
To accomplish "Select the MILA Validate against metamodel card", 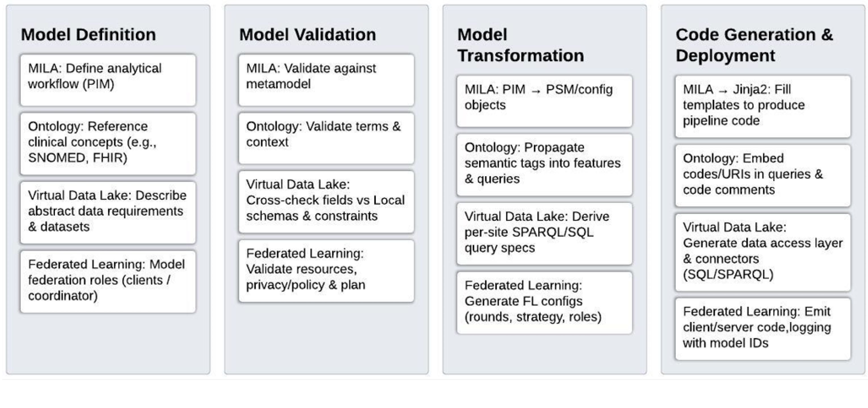I will click(x=326, y=80).
